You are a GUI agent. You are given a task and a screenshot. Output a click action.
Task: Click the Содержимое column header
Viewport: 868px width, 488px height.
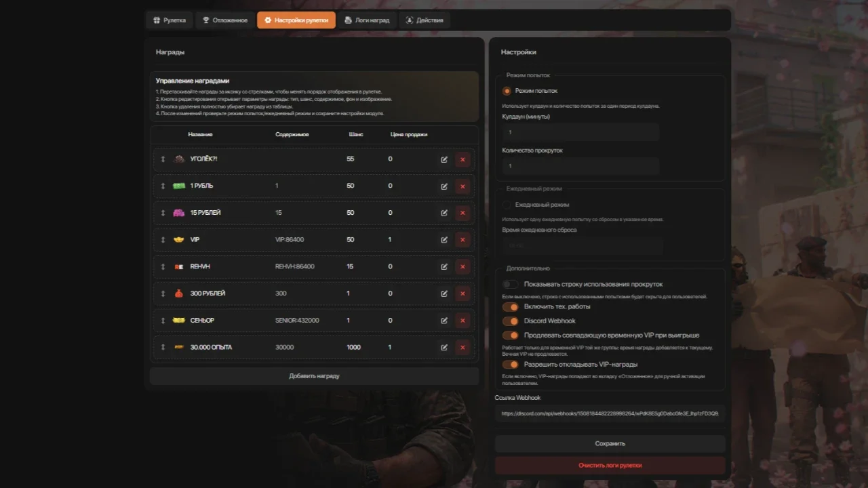(x=292, y=135)
